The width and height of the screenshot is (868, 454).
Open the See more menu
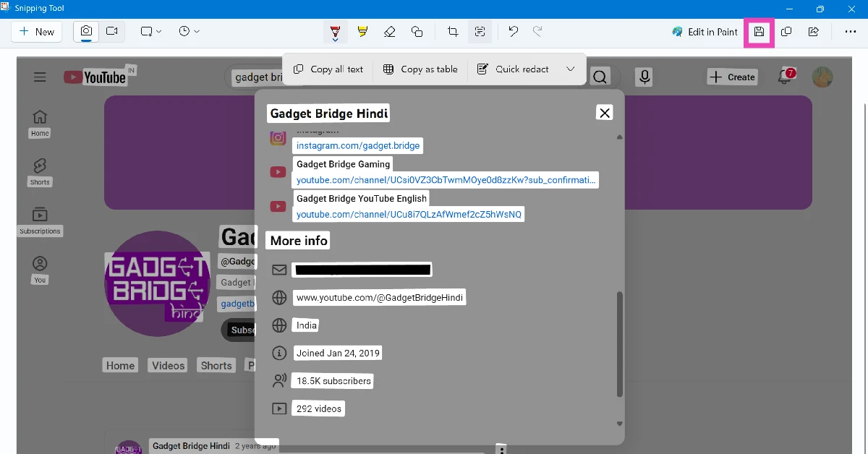tap(851, 32)
